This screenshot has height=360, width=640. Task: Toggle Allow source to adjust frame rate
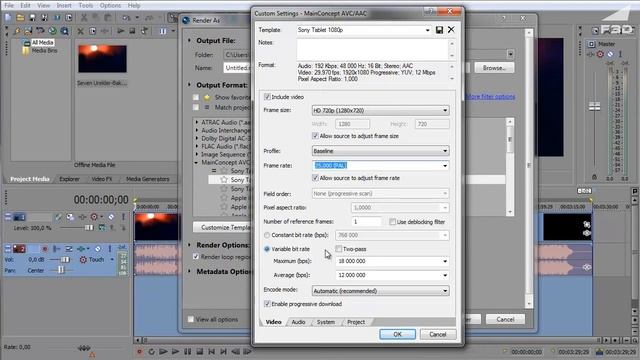pyautogui.click(x=315, y=178)
